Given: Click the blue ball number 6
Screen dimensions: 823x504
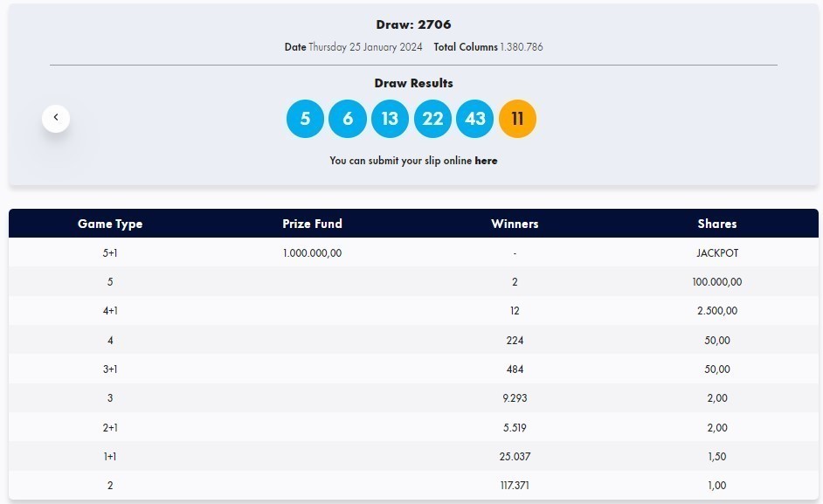Looking at the screenshot, I should coord(348,119).
